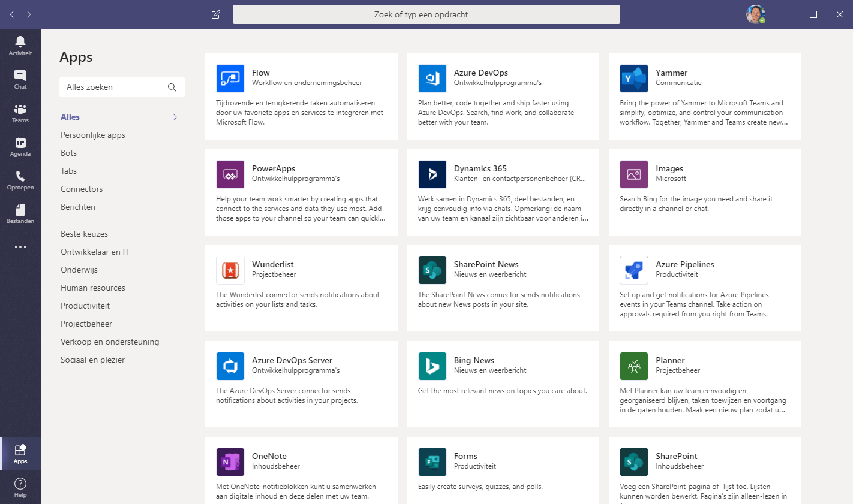
Task: Open Chat in the sidebar
Action: [x=20, y=79]
